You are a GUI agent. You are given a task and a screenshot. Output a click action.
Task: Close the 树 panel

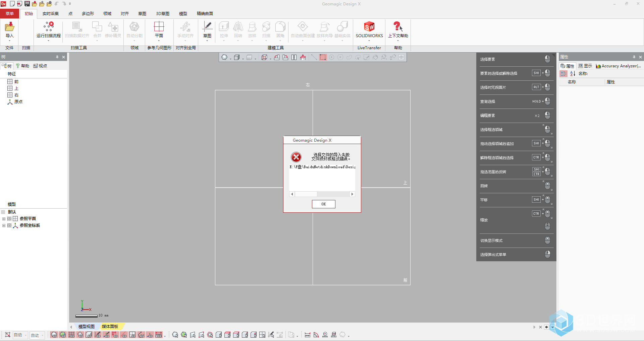coord(64,57)
